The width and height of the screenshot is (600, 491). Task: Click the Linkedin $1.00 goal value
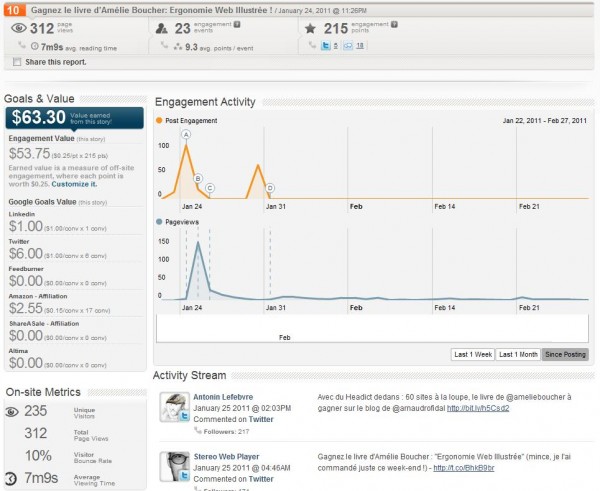(26, 227)
